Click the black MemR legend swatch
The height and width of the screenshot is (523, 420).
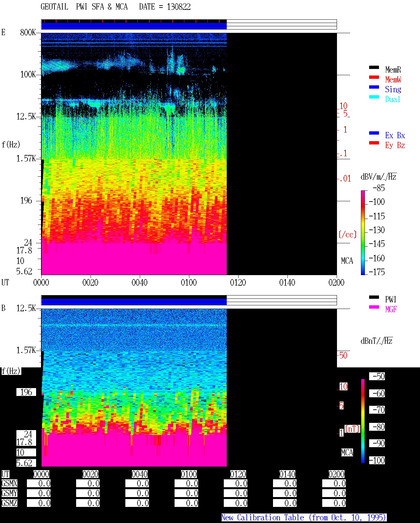click(374, 67)
